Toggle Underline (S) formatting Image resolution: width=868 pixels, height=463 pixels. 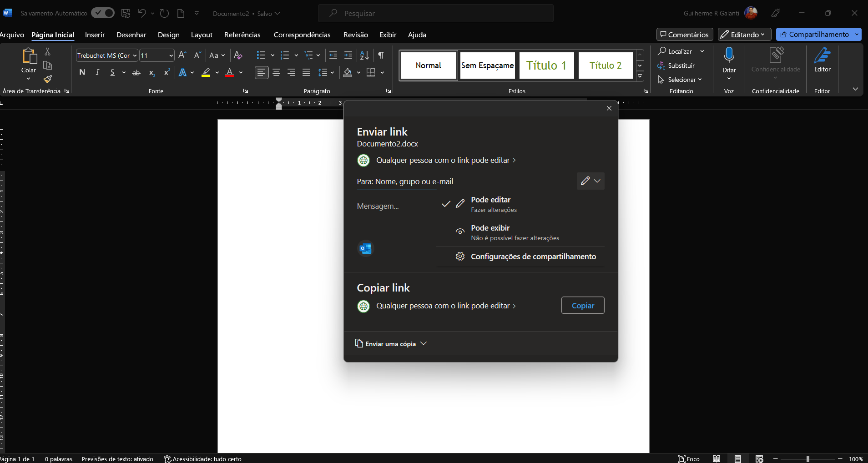tap(112, 72)
